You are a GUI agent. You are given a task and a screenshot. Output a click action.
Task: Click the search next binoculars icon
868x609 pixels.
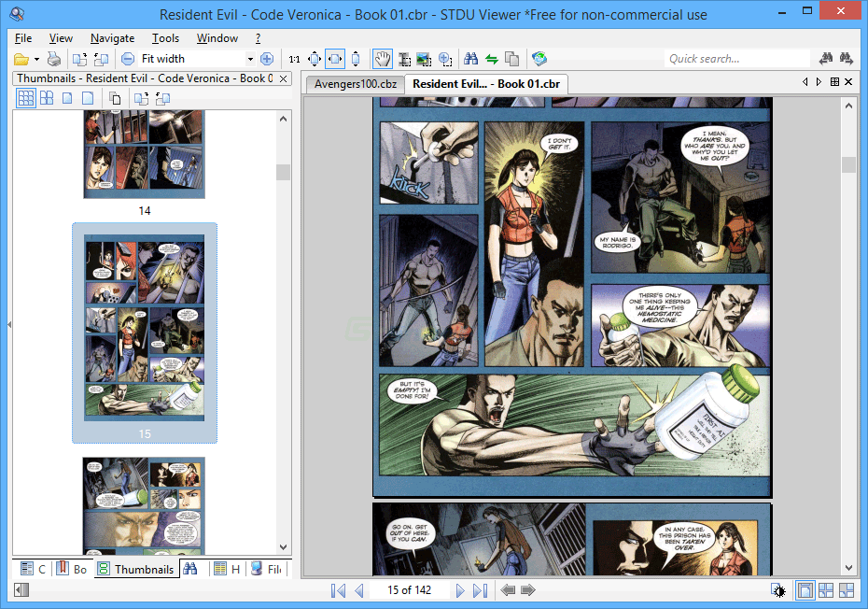click(x=847, y=59)
